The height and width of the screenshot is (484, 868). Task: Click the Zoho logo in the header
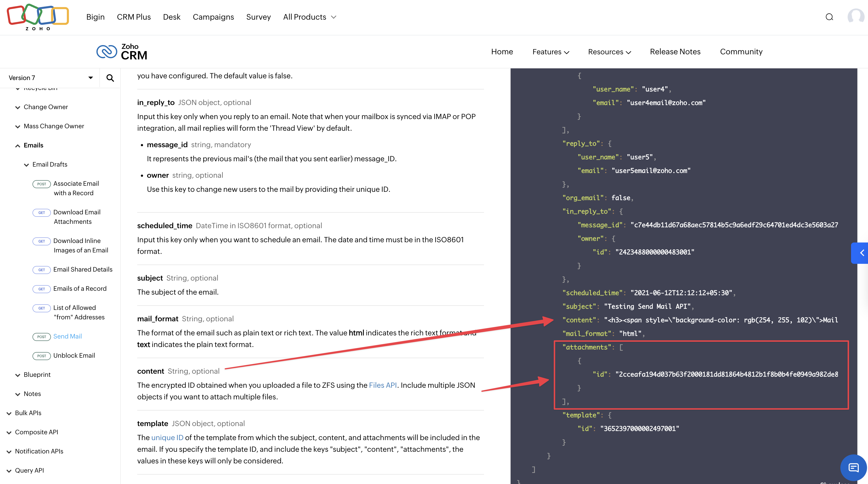point(38,17)
